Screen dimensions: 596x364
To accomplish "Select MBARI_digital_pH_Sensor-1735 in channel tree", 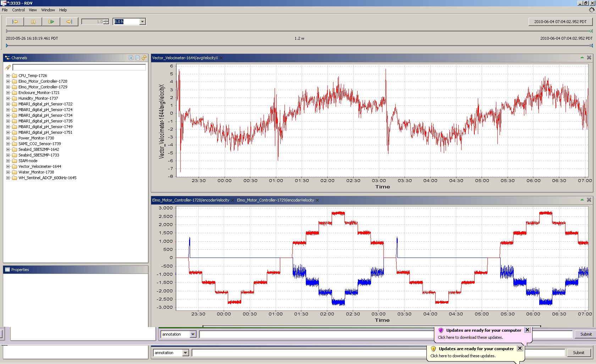I will pyautogui.click(x=45, y=121).
